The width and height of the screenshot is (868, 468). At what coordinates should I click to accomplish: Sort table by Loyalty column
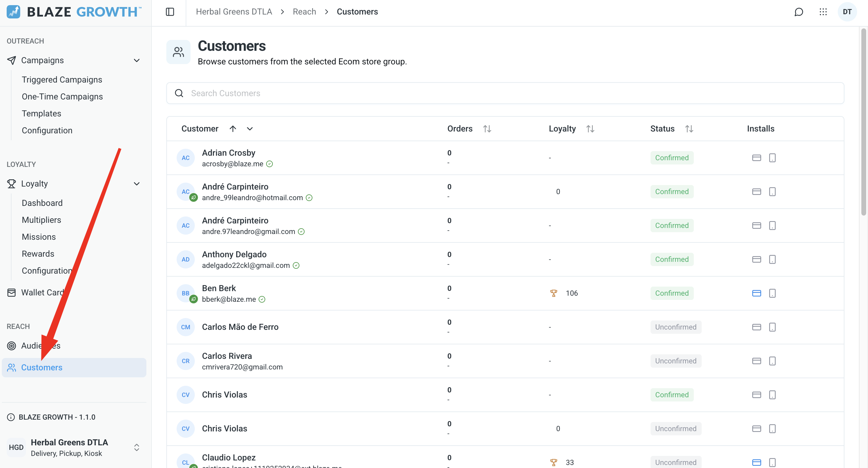pos(590,129)
